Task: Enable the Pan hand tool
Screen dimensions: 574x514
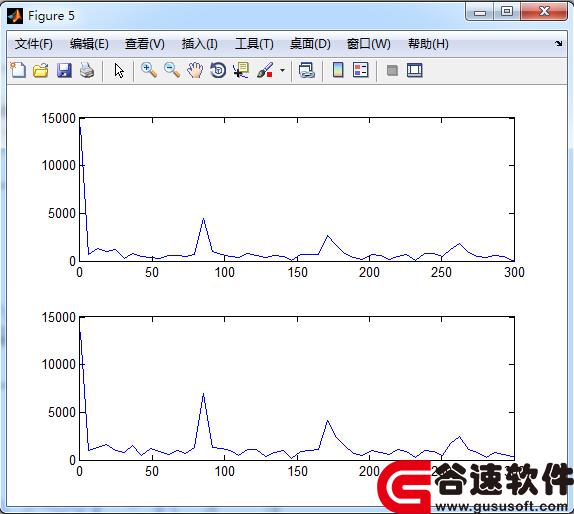Action: tap(195, 70)
